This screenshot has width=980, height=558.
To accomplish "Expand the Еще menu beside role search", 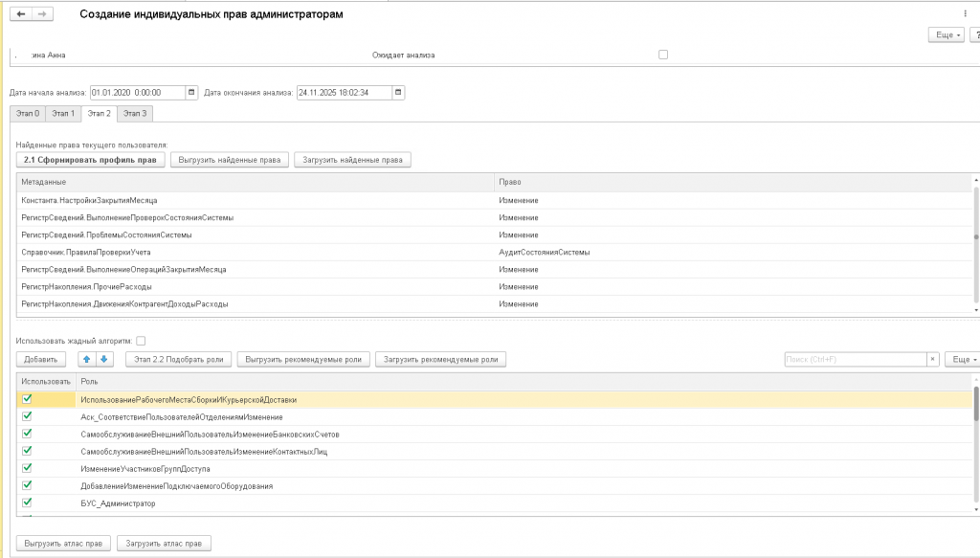I will point(961,359).
